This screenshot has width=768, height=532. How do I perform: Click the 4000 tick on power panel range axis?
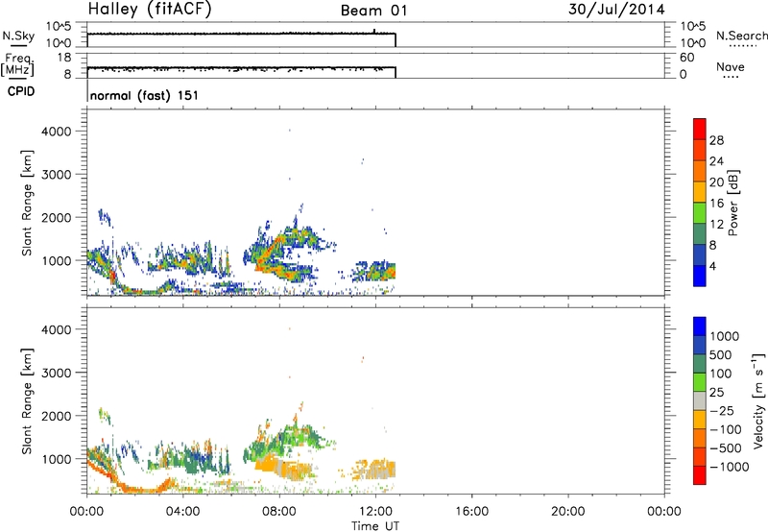(57, 132)
